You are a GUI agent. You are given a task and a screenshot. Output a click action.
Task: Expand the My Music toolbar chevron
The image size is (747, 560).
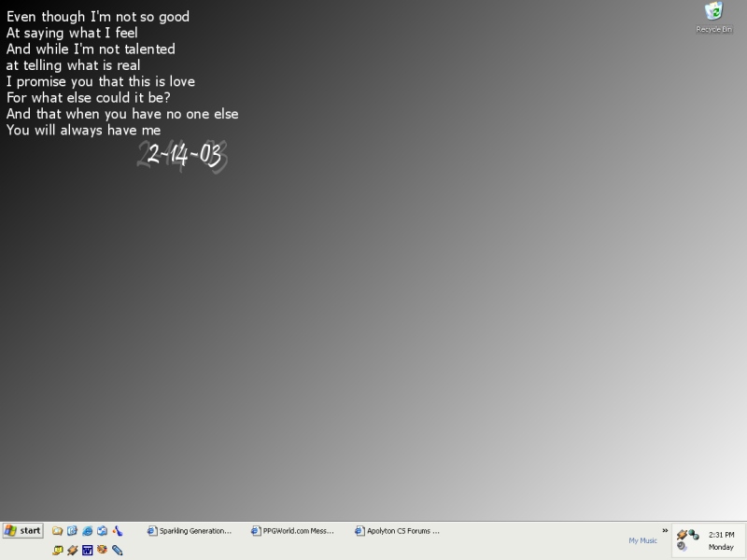665,529
